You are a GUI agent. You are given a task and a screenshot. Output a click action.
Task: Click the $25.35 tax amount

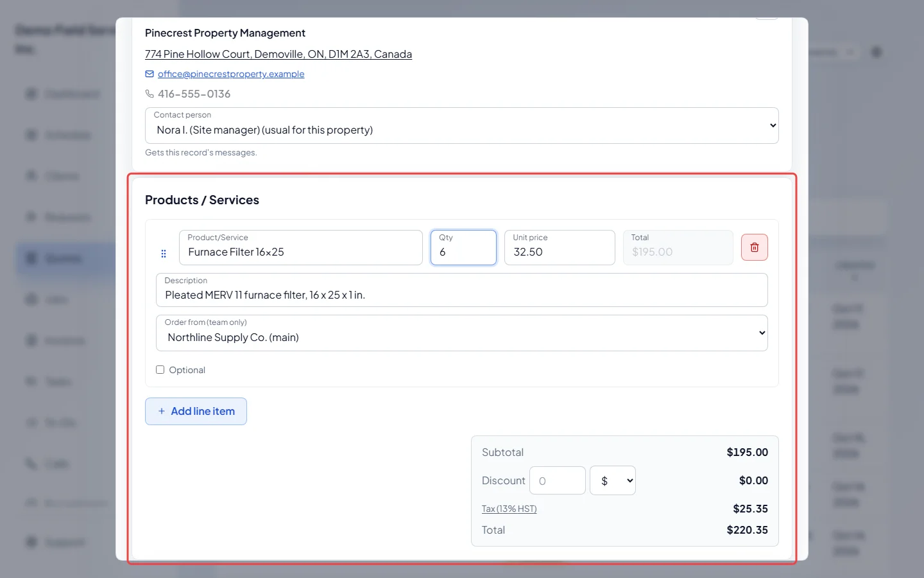(x=751, y=509)
